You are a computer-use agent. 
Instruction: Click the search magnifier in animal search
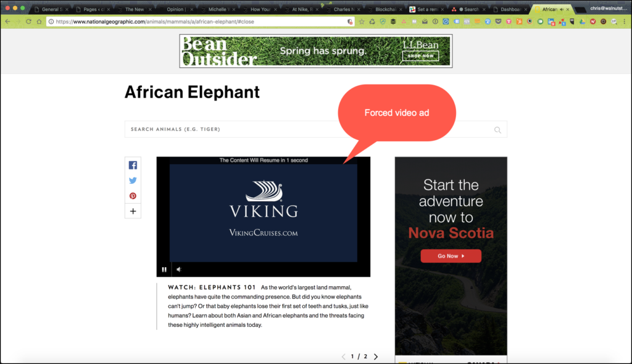(x=498, y=130)
